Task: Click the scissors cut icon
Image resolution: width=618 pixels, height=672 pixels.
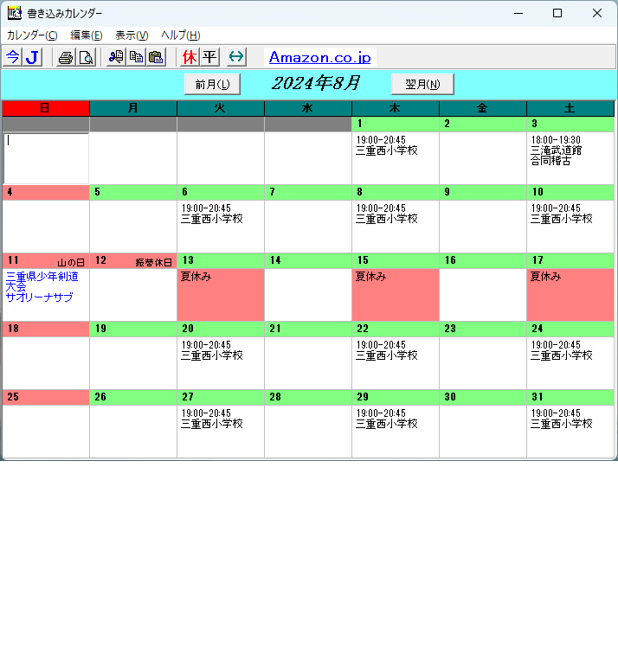Action: click(x=116, y=57)
